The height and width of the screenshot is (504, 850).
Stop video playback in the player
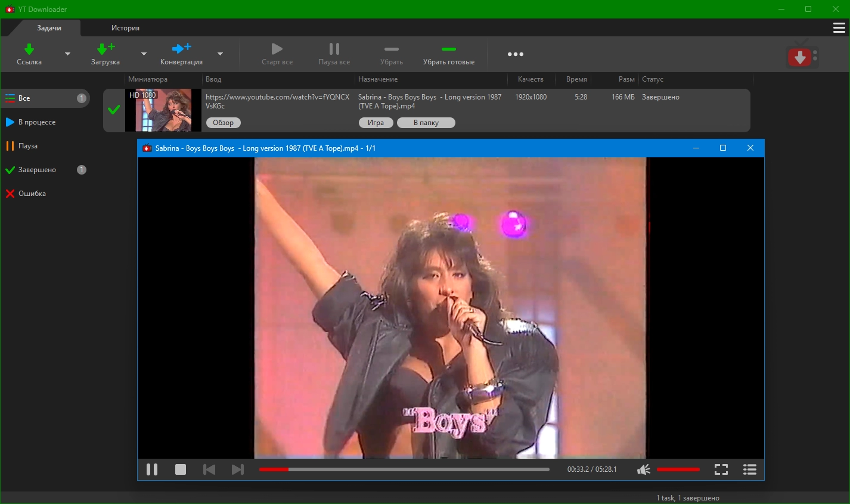coord(181,469)
